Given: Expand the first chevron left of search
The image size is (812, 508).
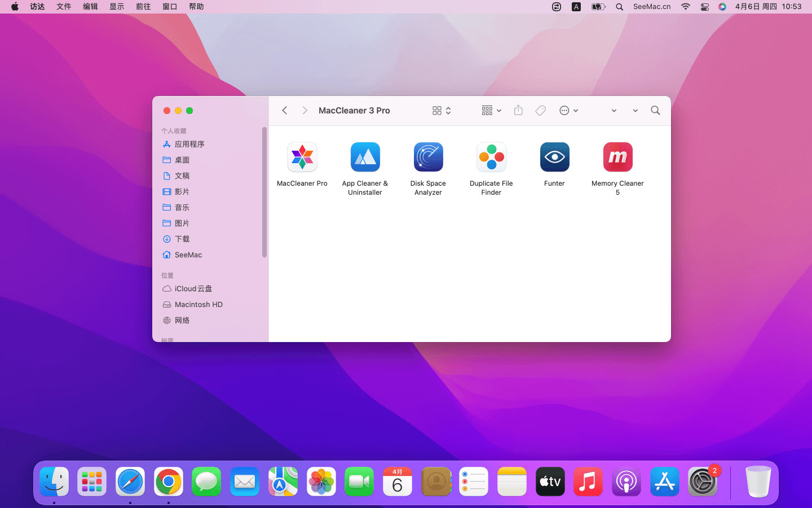Looking at the screenshot, I should click(x=614, y=111).
